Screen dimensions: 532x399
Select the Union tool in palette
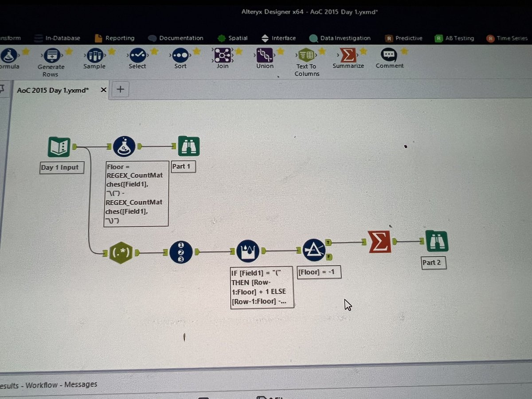(x=265, y=59)
